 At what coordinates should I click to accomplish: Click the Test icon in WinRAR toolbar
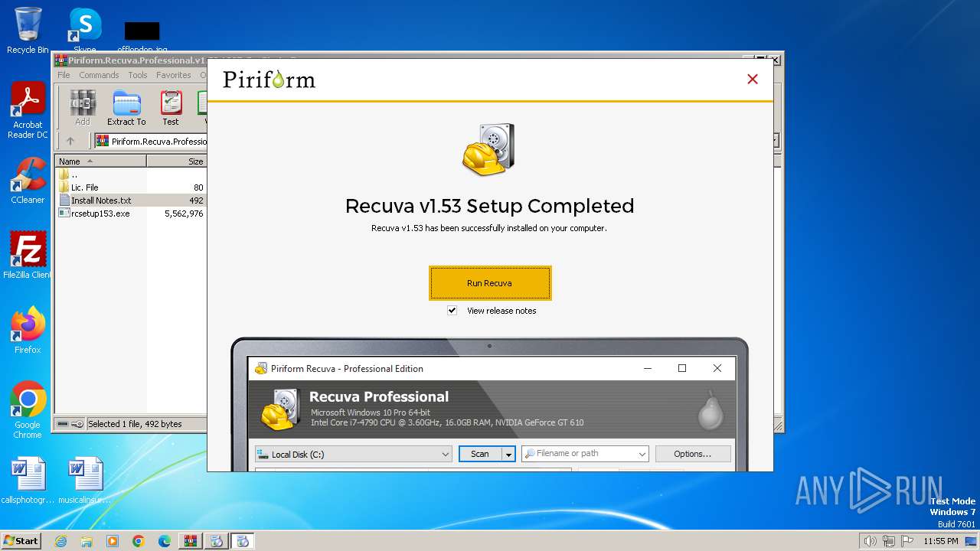(171, 108)
